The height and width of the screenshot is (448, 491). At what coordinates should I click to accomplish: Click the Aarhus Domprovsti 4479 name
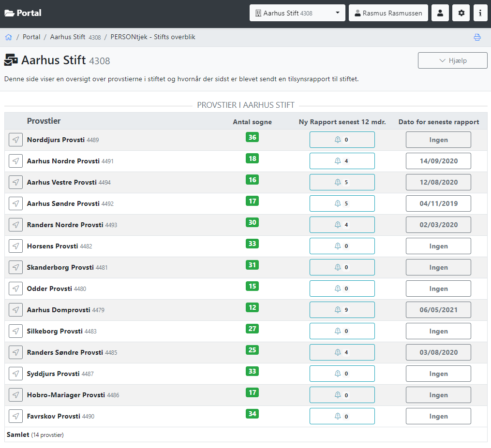[x=66, y=310]
